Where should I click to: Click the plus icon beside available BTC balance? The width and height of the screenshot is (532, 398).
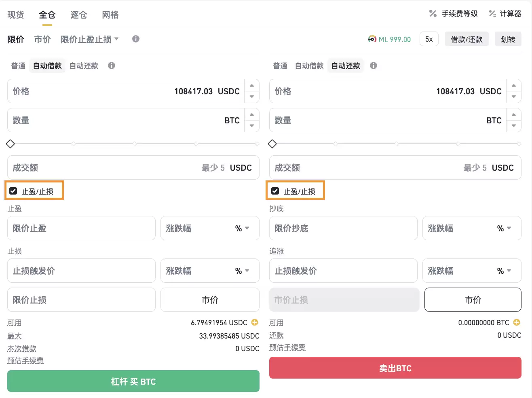517,322
